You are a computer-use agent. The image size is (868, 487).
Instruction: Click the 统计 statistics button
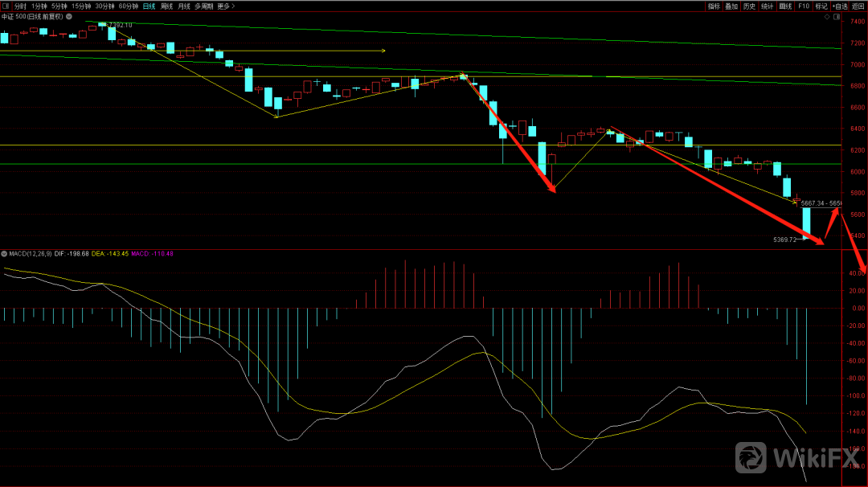pos(767,6)
